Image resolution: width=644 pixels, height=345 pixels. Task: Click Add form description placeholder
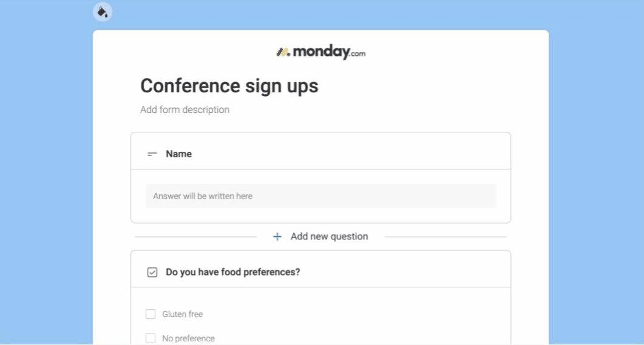tap(185, 110)
